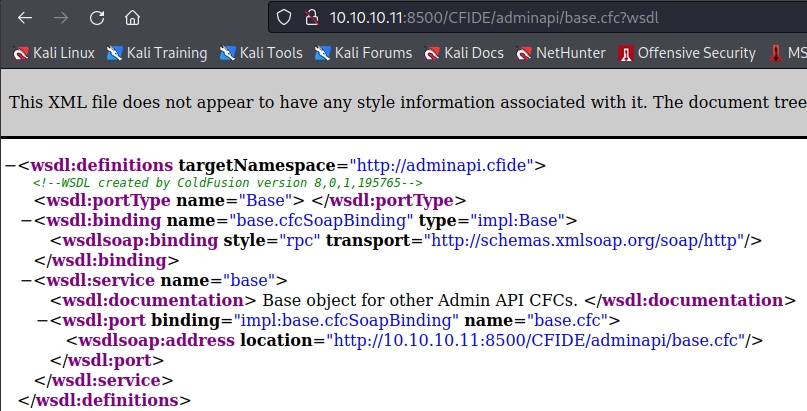Collapse the wsdl:service node
807x411 pixels.
coord(26,281)
